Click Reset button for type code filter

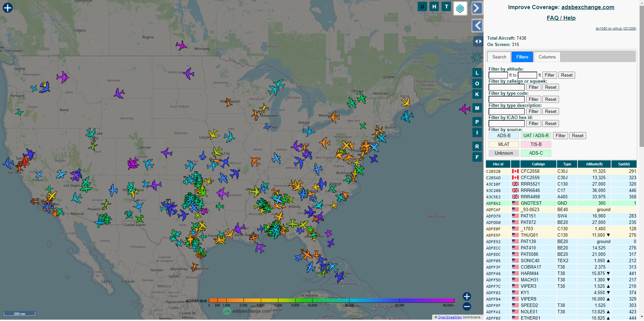(551, 99)
